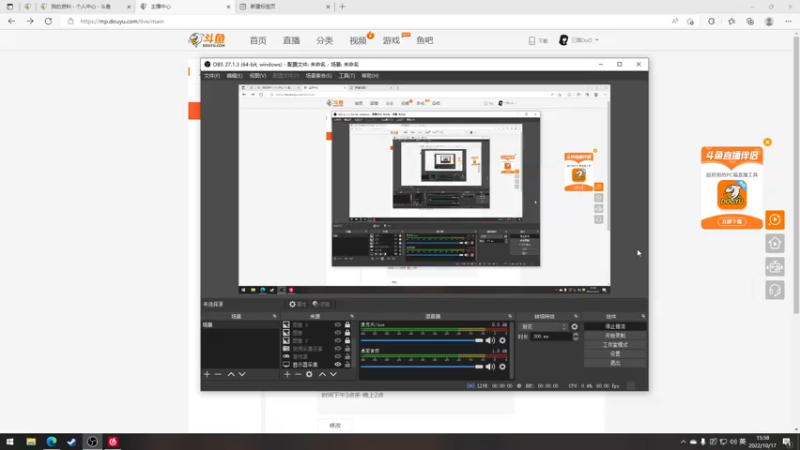Viewport: 800px width, 450px height.
Task: Show hidden system tray icons chevron
Action: tap(683, 442)
